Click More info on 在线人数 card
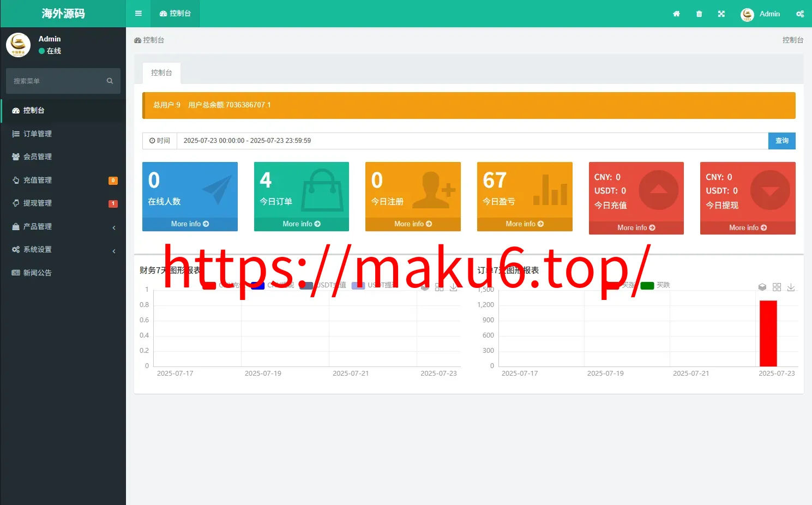Image resolution: width=812 pixels, height=505 pixels. tap(190, 224)
